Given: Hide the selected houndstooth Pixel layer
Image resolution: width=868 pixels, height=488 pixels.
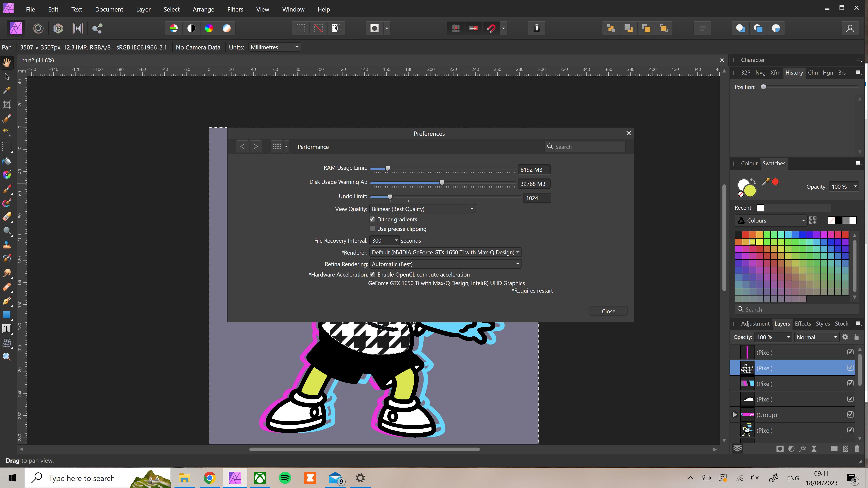Looking at the screenshot, I should [850, 368].
